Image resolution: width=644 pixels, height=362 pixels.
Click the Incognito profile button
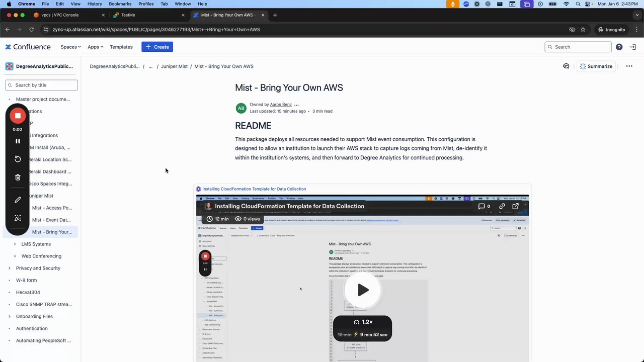click(611, 30)
